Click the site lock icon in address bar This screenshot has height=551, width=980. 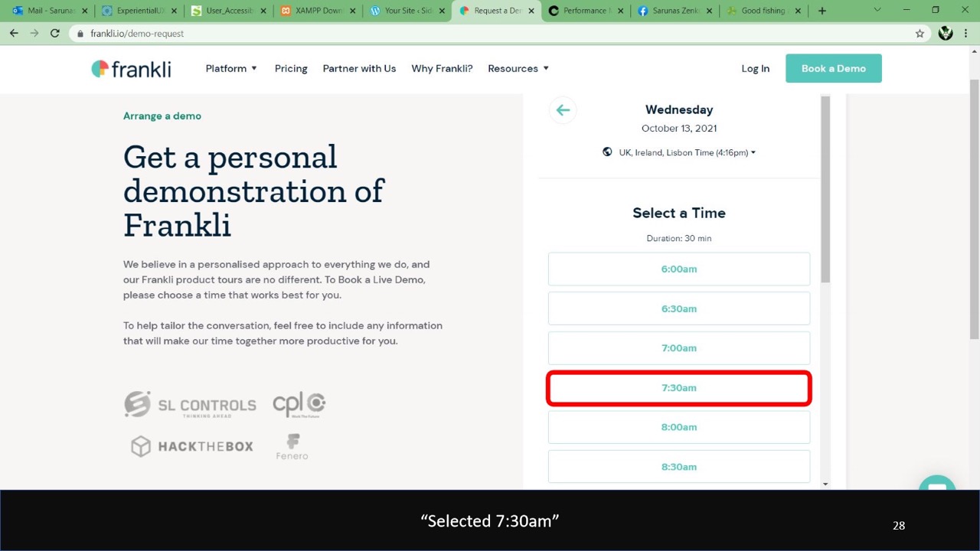coord(80,34)
